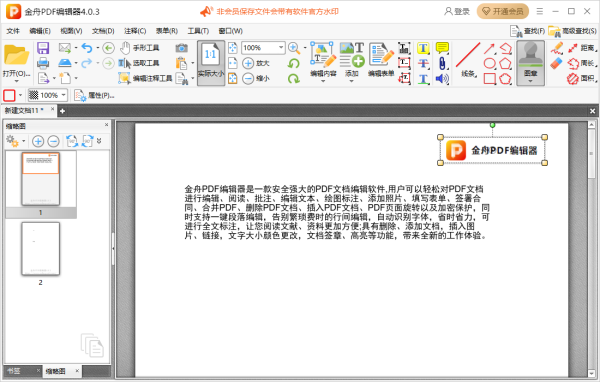The width and height of the screenshot is (600, 382).
Task: Click the thumbnail panel zoom in plus icon
Action: [38, 141]
